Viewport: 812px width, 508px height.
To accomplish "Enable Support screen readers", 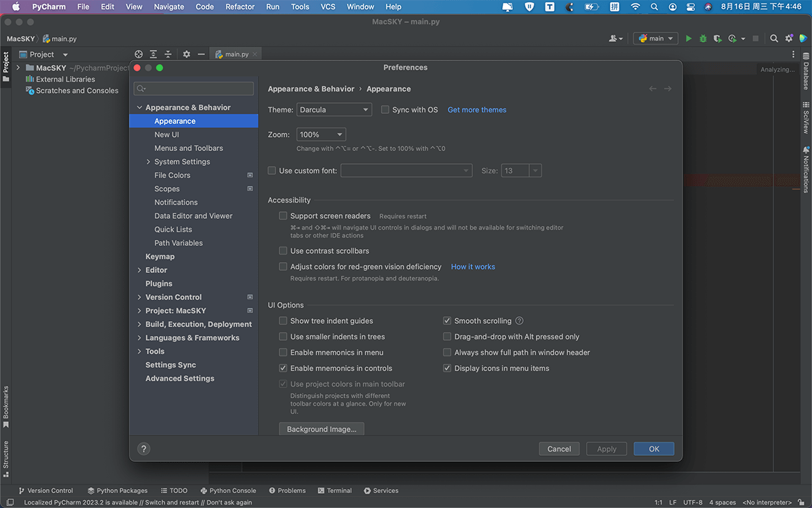I will [284, 216].
